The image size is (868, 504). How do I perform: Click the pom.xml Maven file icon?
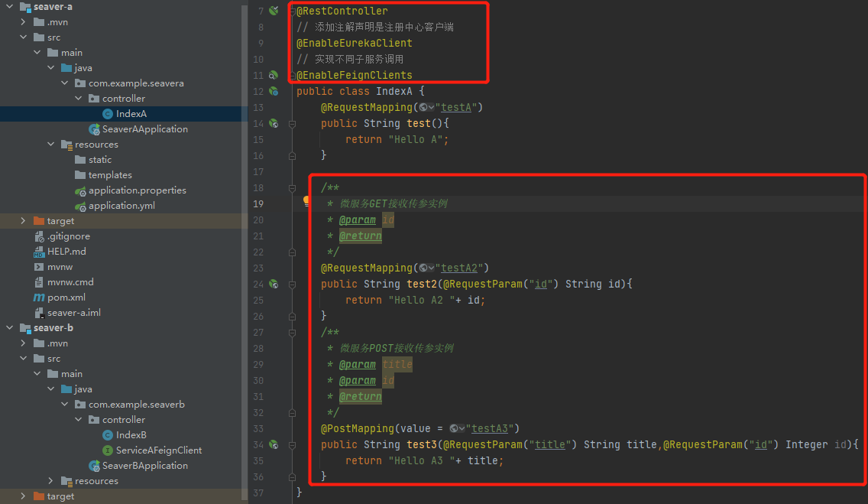[39, 298]
